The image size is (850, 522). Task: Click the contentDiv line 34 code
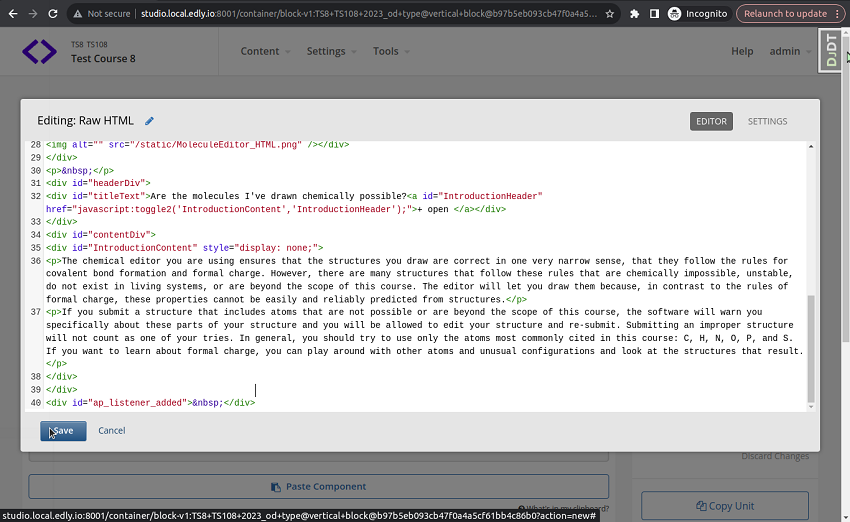[101, 235]
